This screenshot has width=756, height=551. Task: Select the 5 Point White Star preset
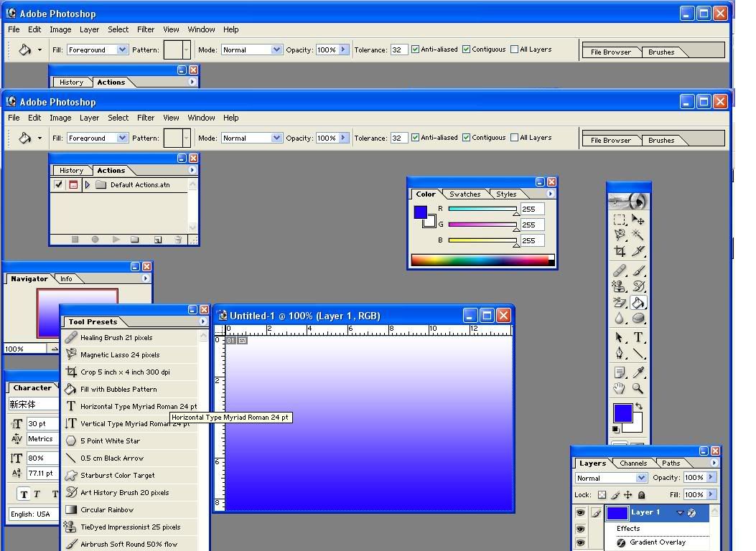pyautogui.click(x=130, y=441)
